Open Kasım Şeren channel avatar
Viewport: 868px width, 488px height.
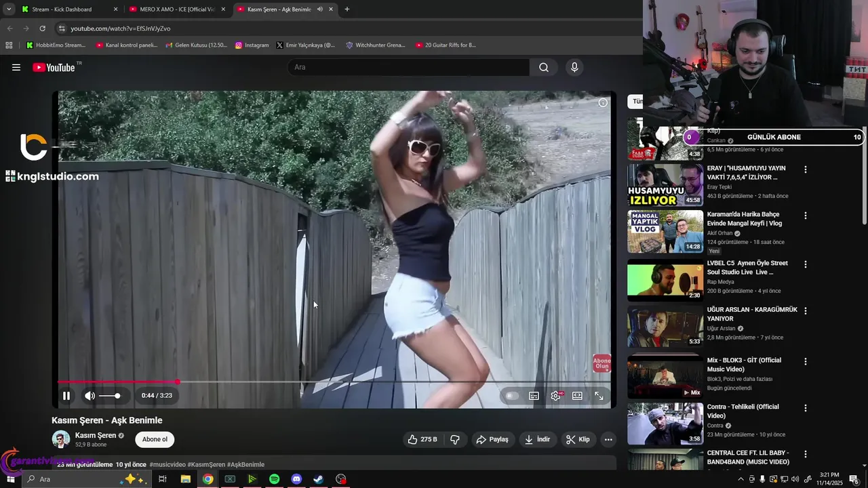(x=61, y=439)
